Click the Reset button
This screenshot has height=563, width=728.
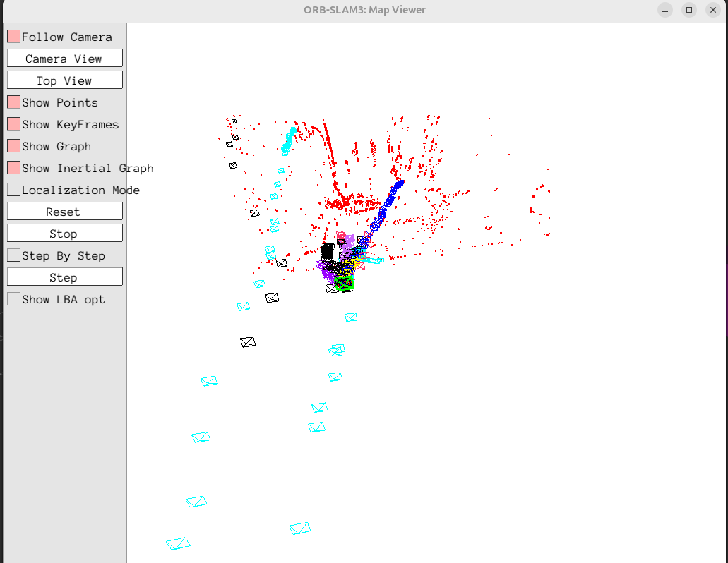coord(64,212)
